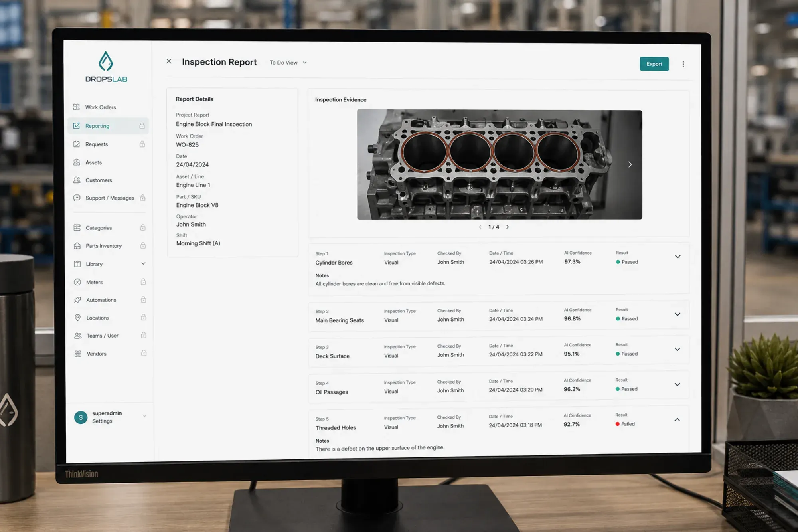Expand Step 4 Oil Passages row
Viewport: 798px width, 532px height.
click(677, 384)
